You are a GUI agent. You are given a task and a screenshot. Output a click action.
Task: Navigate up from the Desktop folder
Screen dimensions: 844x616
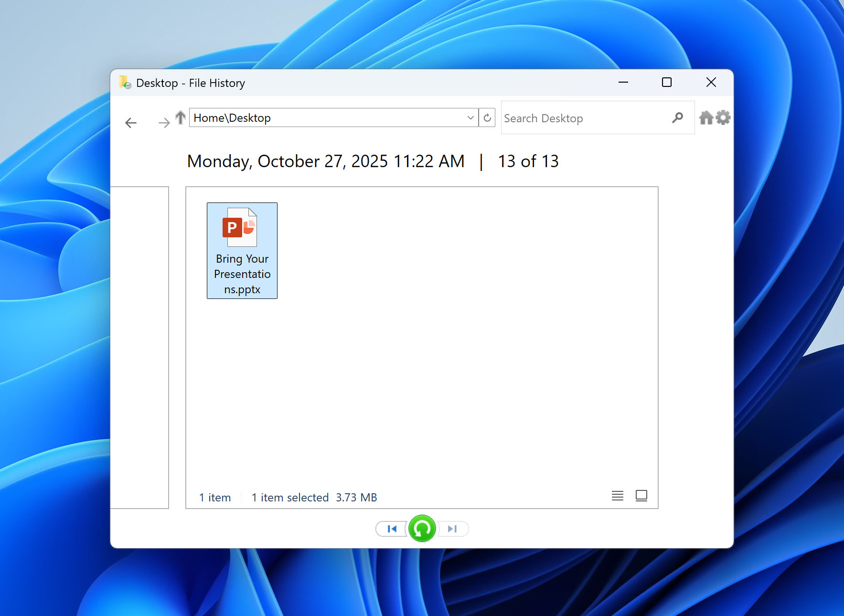coord(180,117)
